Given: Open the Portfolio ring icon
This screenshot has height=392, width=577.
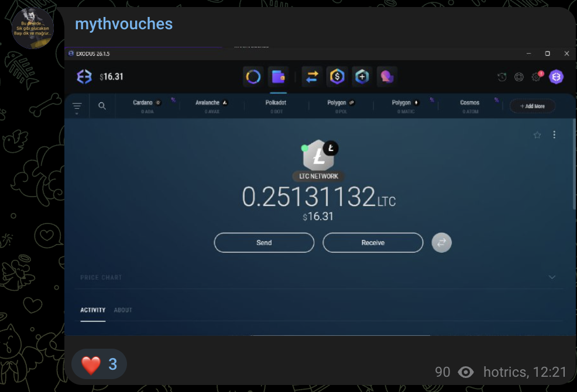Looking at the screenshot, I should 253,77.
